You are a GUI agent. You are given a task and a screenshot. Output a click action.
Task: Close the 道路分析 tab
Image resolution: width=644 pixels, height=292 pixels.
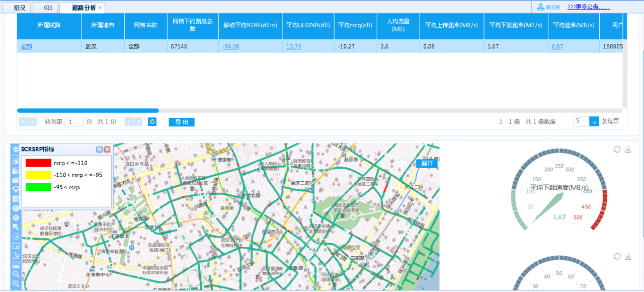pyautogui.click(x=100, y=8)
